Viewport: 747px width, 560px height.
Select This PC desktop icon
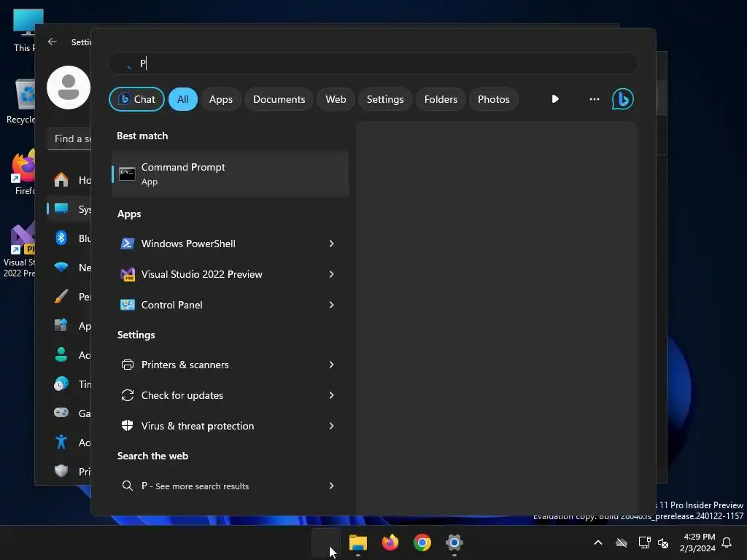(x=25, y=30)
